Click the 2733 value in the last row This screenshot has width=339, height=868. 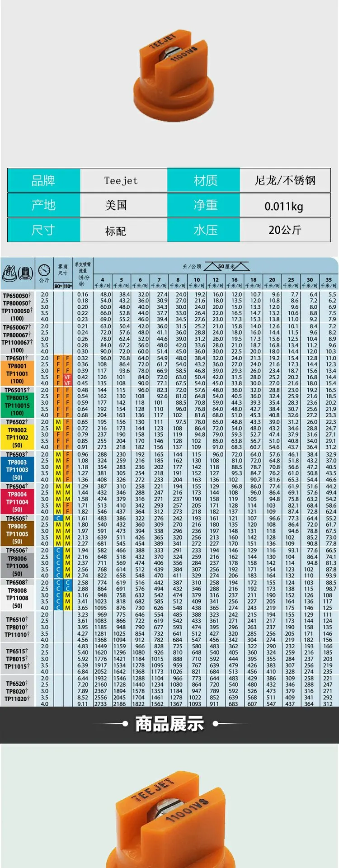click(x=100, y=704)
